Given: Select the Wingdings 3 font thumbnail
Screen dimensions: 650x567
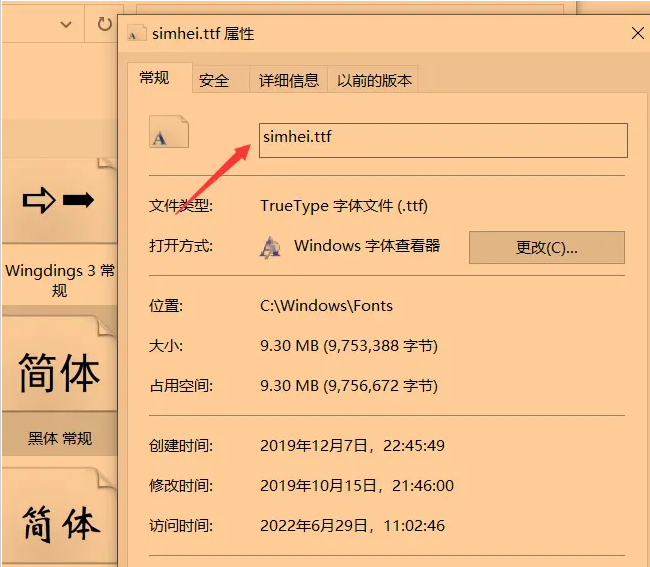Looking at the screenshot, I should point(59,200).
